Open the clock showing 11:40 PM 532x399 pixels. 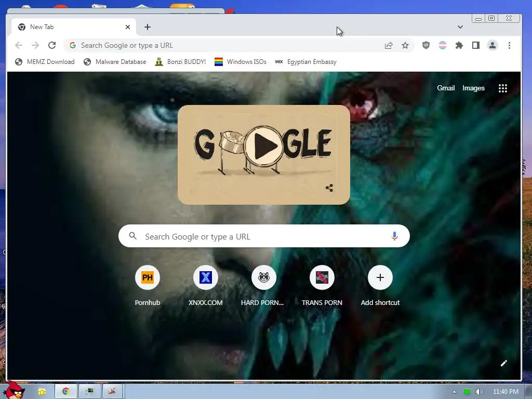click(506, 392)
